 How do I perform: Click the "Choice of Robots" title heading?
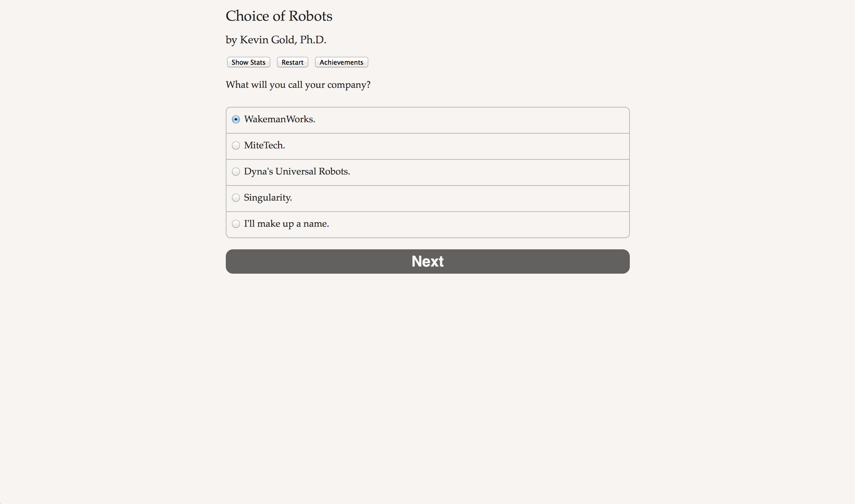tap(279, 16)
